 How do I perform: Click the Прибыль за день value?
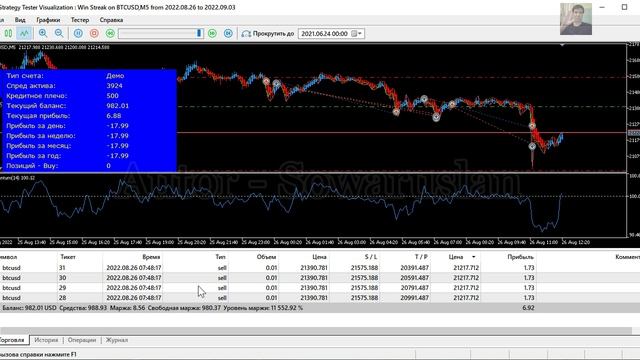point(117,126)
